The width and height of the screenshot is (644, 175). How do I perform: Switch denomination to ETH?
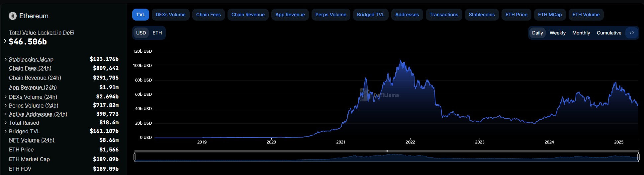click(157, 33)
